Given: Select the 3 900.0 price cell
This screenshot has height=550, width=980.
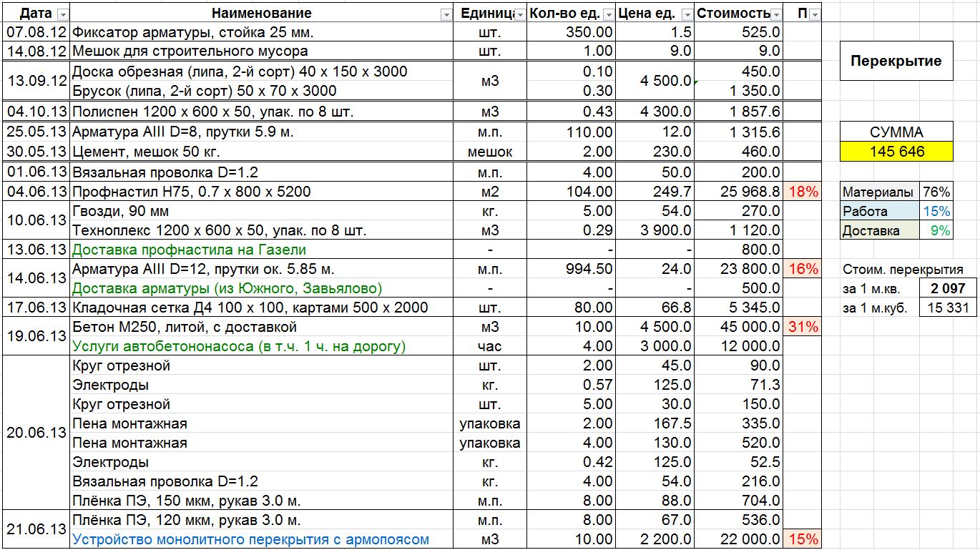Looking at the screenshot, I should 655,230.
